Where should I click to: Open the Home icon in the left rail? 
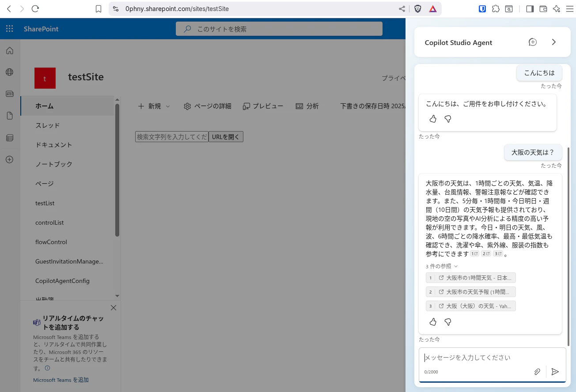(x=10, y=51)
